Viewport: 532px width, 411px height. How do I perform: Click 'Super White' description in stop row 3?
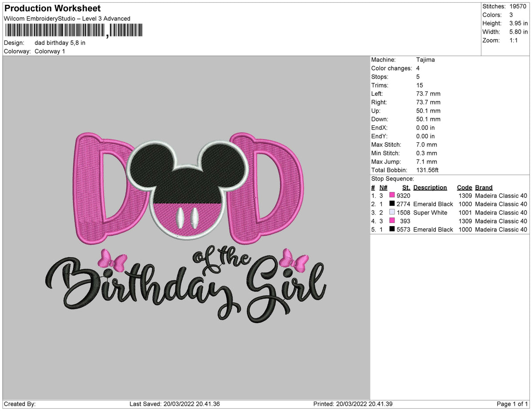[430, 212]
